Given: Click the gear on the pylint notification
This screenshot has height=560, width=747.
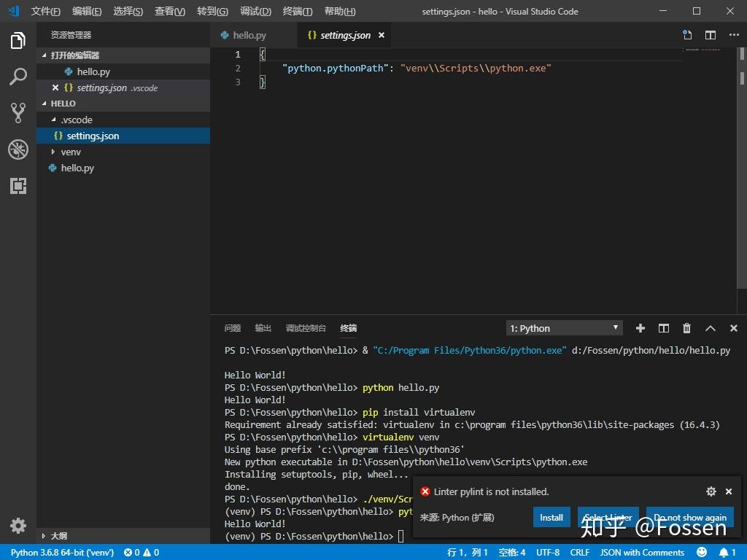Looking at the screenshot, I should point(711,491).
